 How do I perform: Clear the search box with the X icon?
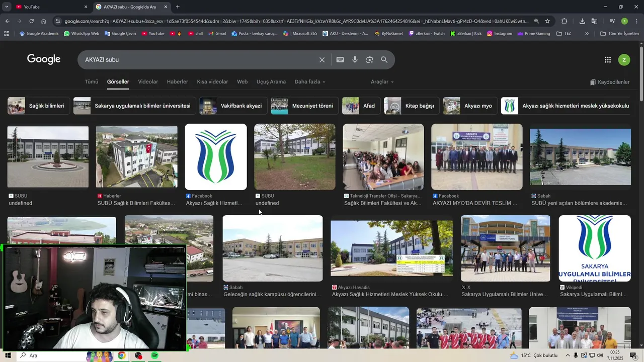point(322,60)
